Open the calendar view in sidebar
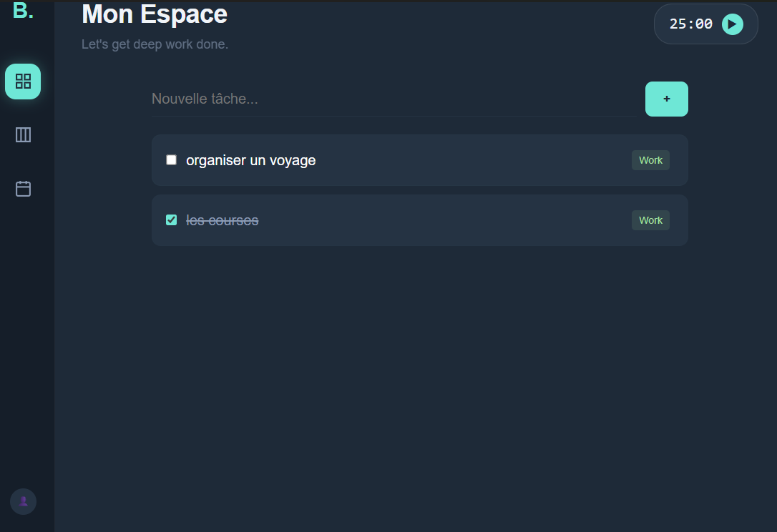The width and height of the screenshot is (777, 532). click(x=23, y=189)
